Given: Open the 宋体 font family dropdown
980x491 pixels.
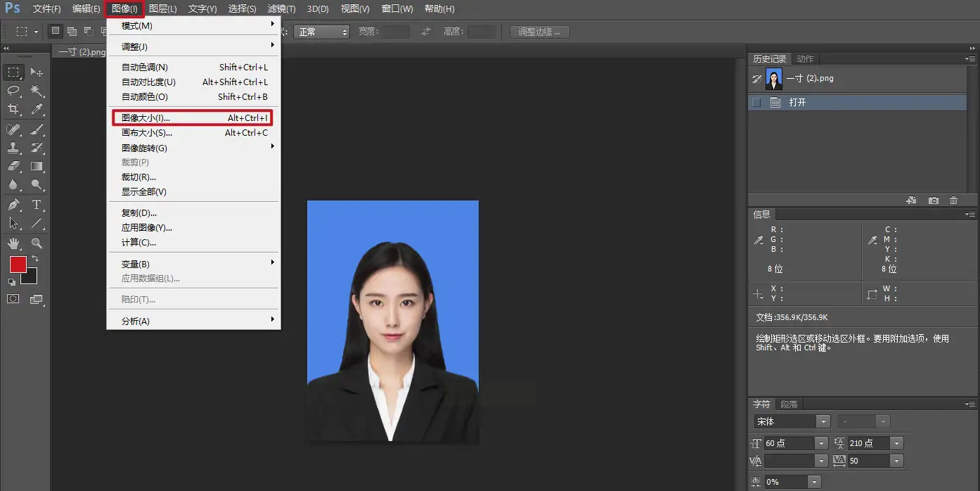Looking at the screenshot, I should click(823, 422).
